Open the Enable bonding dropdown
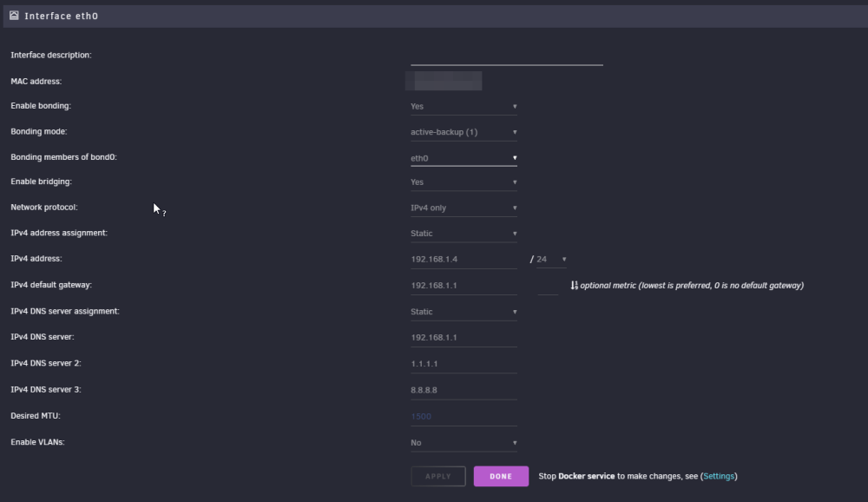The height and width of the screenshot is (502, 868). (x=464, y=106)
